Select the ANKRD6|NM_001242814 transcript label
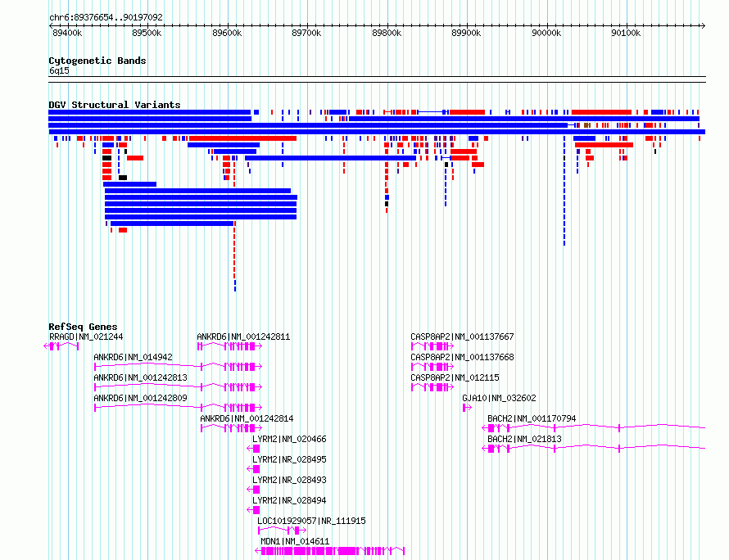This screenshot has height=560, width=729. [x=247, y=418]
